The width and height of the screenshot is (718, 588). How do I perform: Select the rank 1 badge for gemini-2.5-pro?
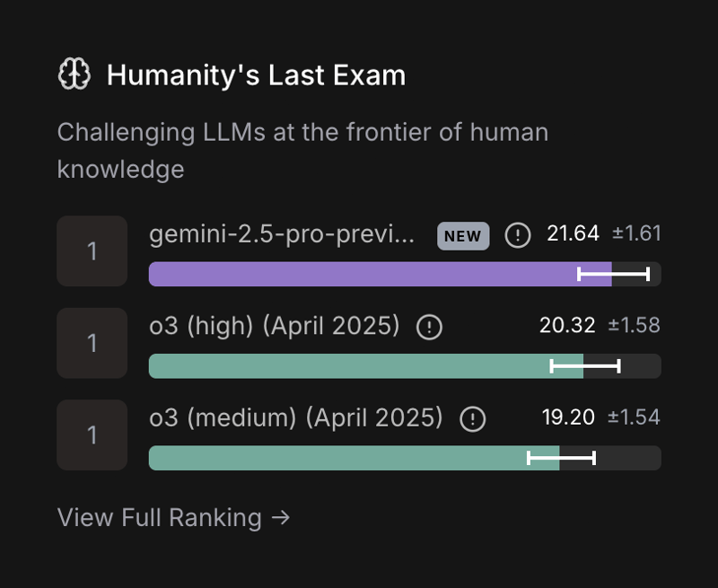pos(92,250)
